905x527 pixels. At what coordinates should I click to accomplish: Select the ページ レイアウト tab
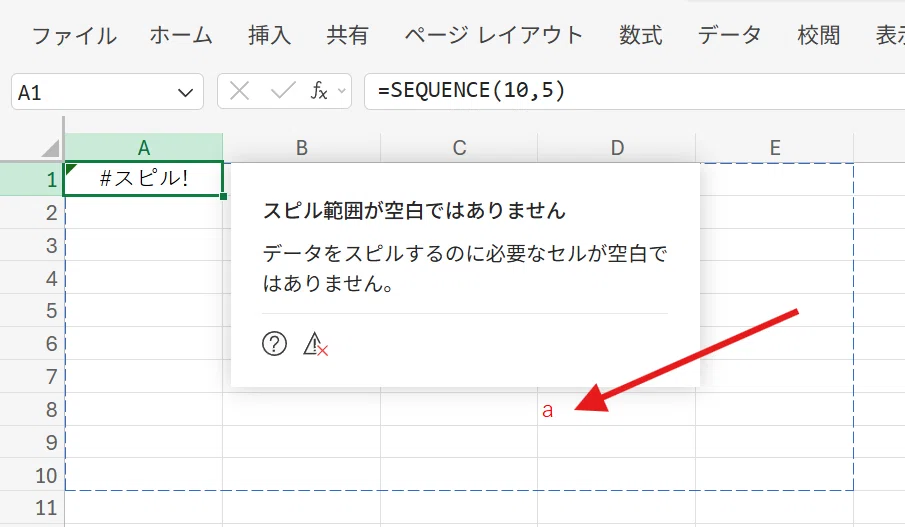493,36
